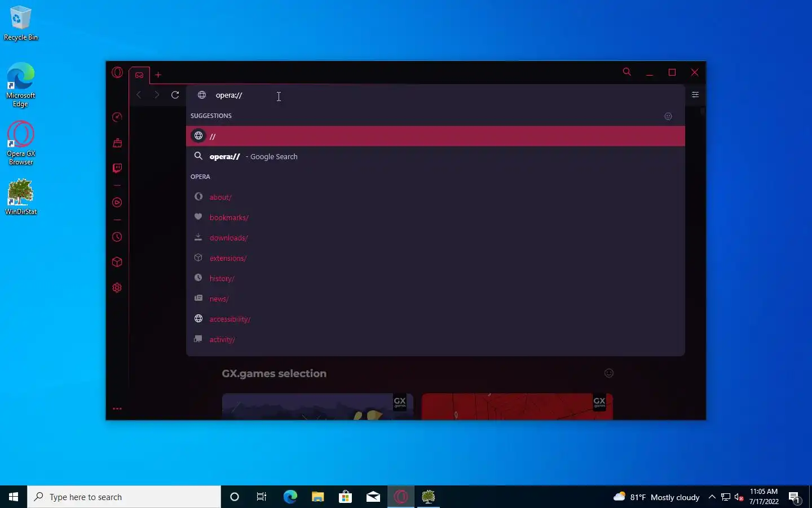Open Task View on taskbar
812x508 pixels.
(262, 497)
